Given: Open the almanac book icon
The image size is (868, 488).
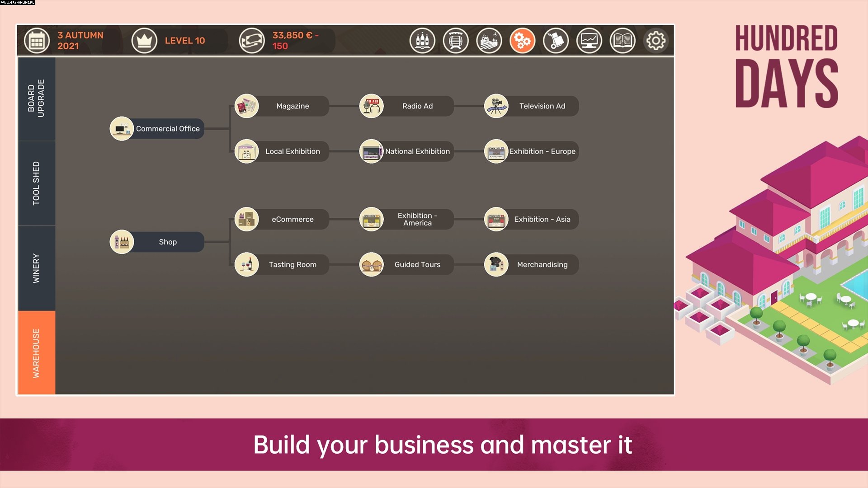Looking at the screenshot, I should [x=623, y=40].
